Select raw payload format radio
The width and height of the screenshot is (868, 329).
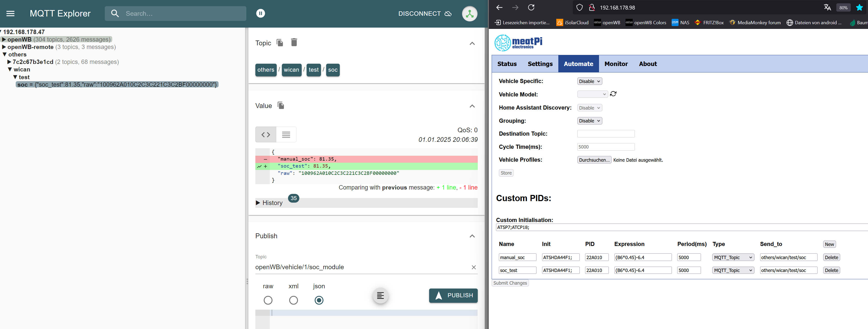268,300
